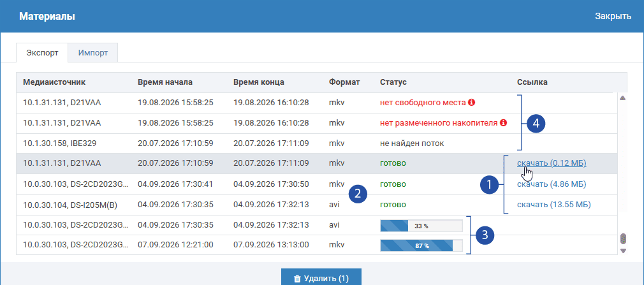The image size is (644, 285).
Task: Download the 4.86 МБ export file
Action: click(552, 184)
